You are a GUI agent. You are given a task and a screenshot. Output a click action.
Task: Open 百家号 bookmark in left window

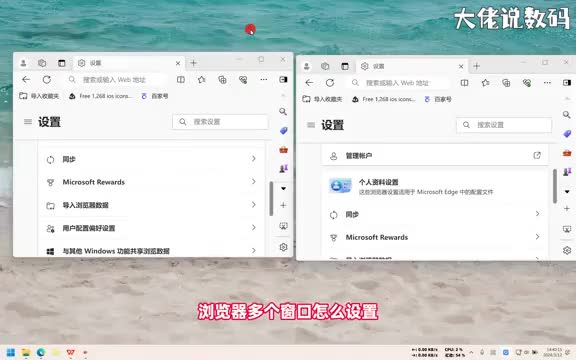(x=155, y=96)
